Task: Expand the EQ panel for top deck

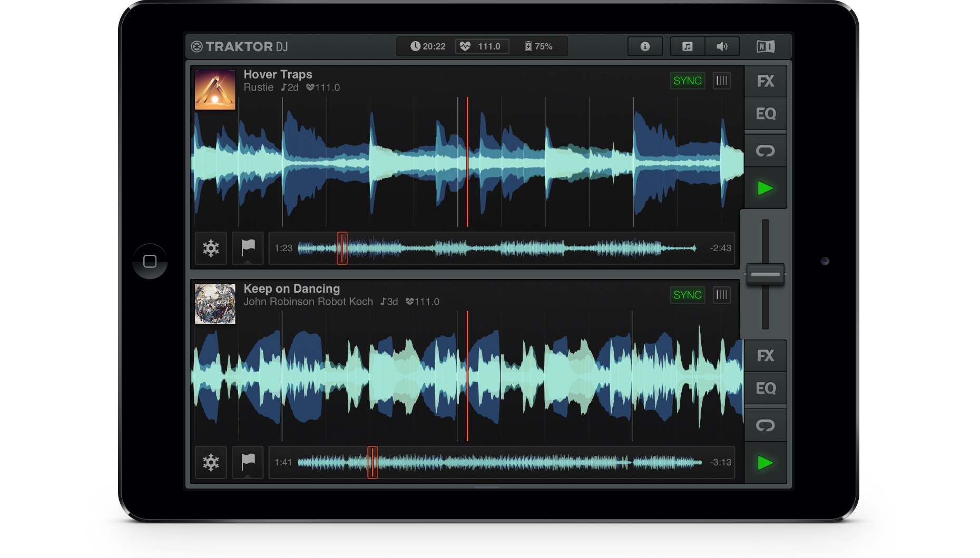Action: [765, 114]
